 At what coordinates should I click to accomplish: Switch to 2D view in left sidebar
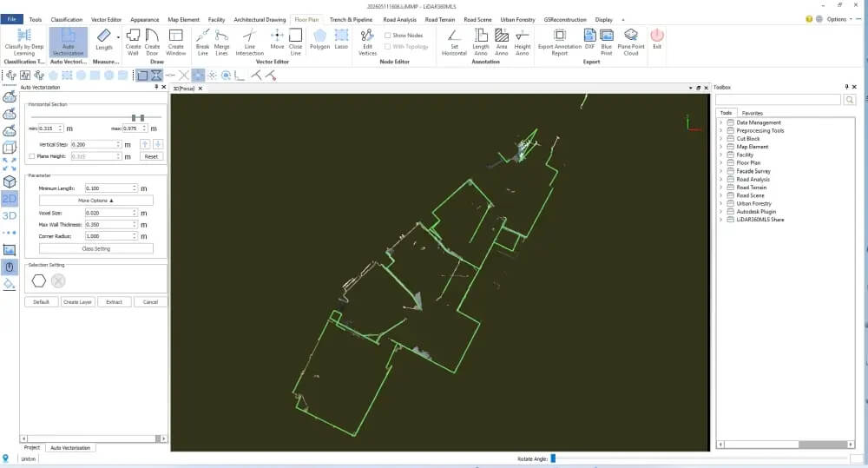(x=10, y=198)
